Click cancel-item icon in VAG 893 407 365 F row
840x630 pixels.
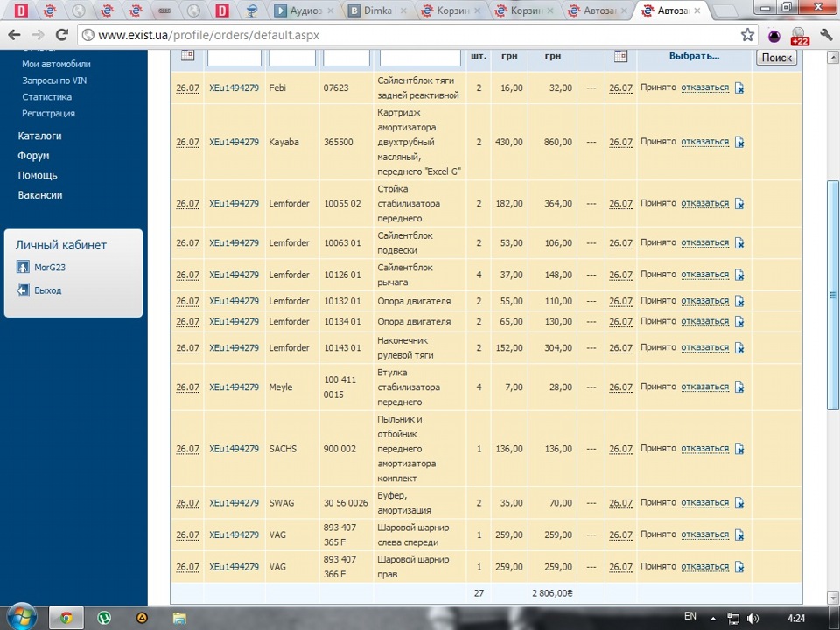point(739,535)
